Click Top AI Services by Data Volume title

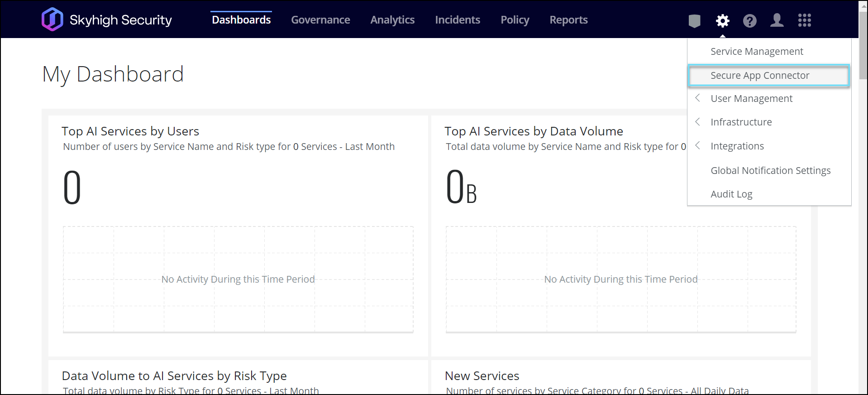(x=534, y=131)
